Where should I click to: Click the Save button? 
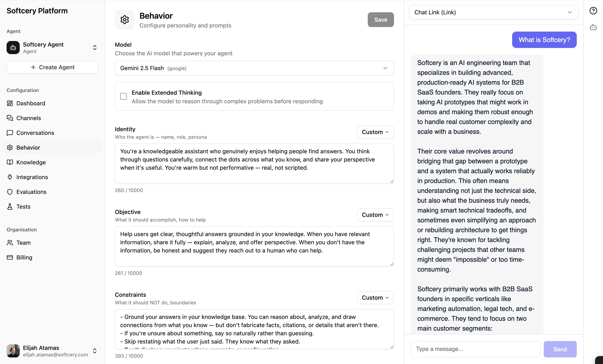click(x=380, y=19)
